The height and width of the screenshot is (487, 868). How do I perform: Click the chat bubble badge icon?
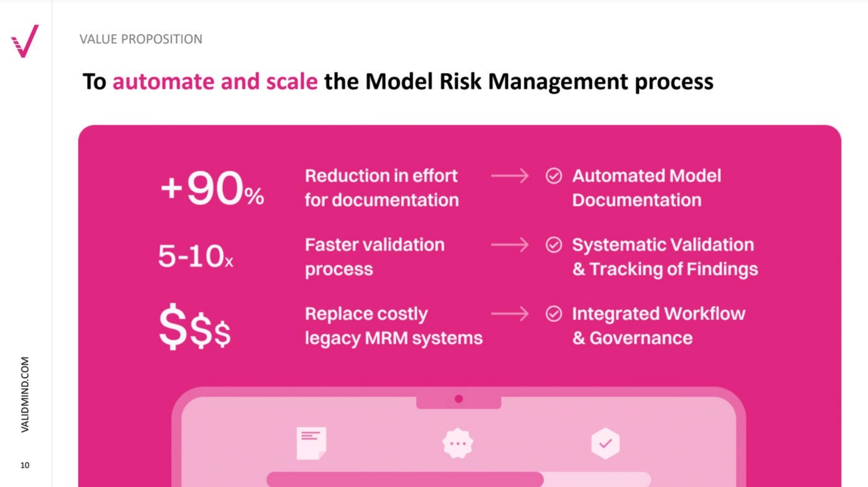tap(458, 443)
